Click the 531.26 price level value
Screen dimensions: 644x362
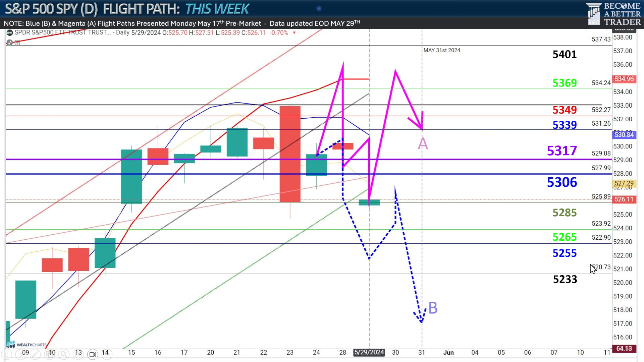[601, 123]
